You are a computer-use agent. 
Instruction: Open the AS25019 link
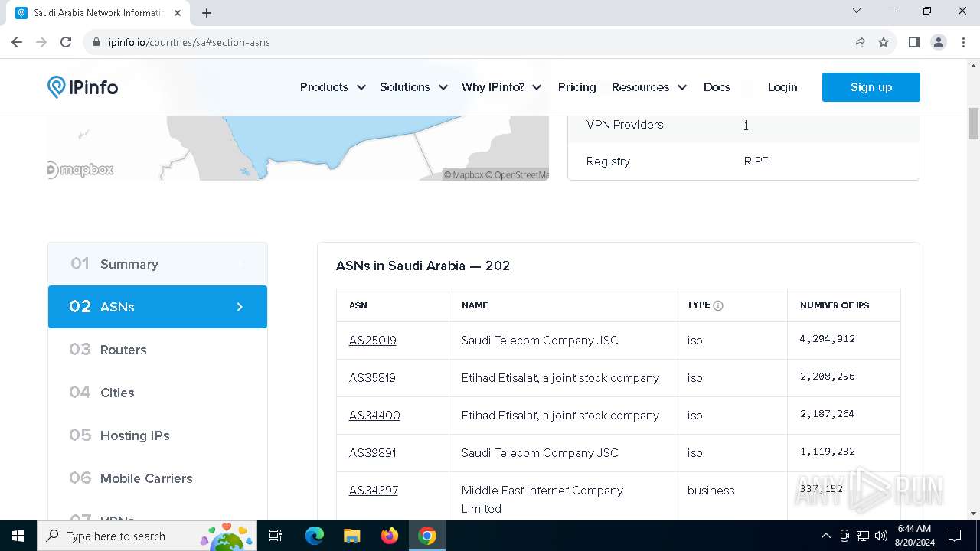(x=373, y=341)
